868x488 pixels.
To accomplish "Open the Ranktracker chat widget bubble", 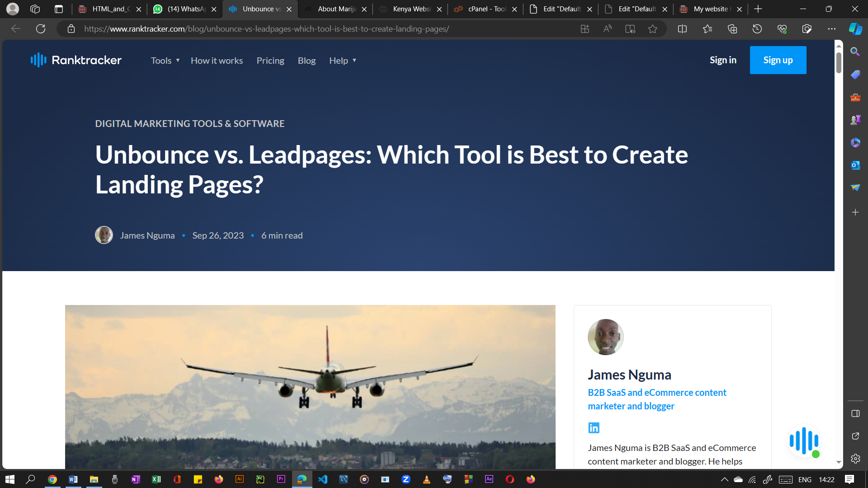I will coord(804,441).
